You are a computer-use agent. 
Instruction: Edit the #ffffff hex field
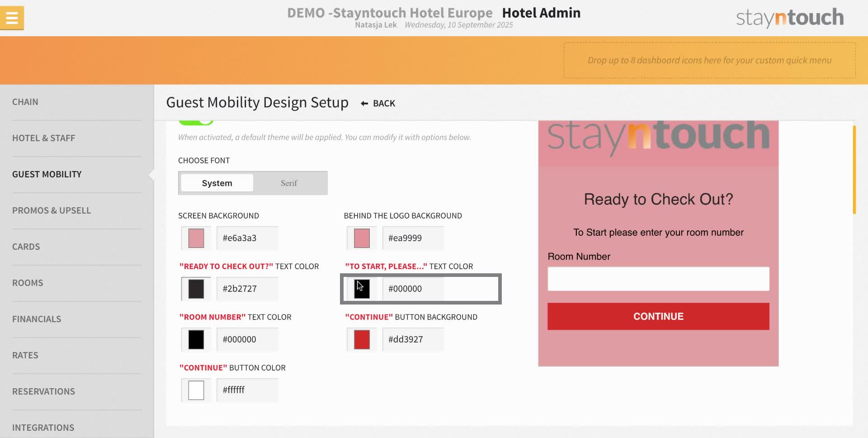pos(247,390)
